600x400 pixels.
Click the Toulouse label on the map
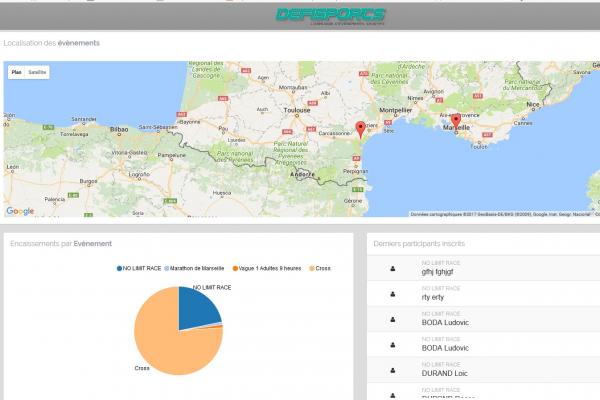(297, 110)
